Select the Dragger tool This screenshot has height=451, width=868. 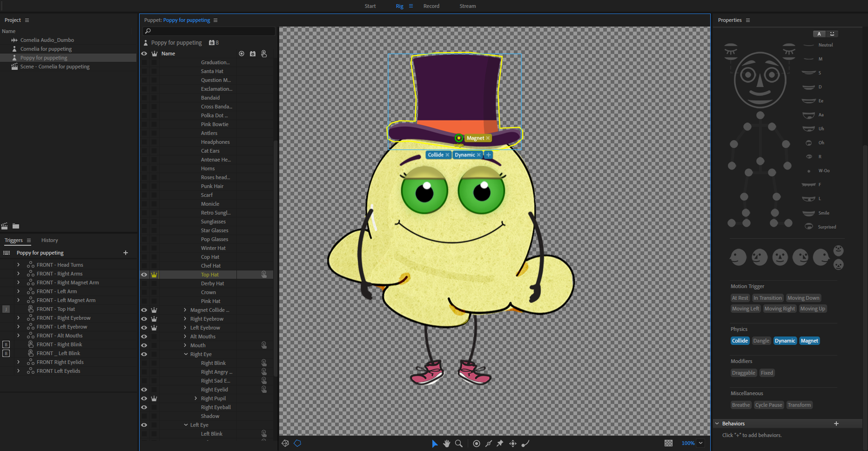[513, 444]
